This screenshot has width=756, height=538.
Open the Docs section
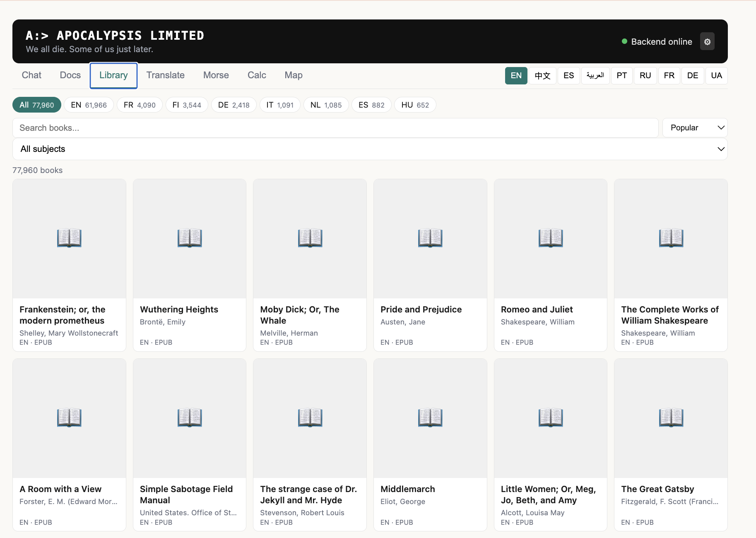pos(70,75)
